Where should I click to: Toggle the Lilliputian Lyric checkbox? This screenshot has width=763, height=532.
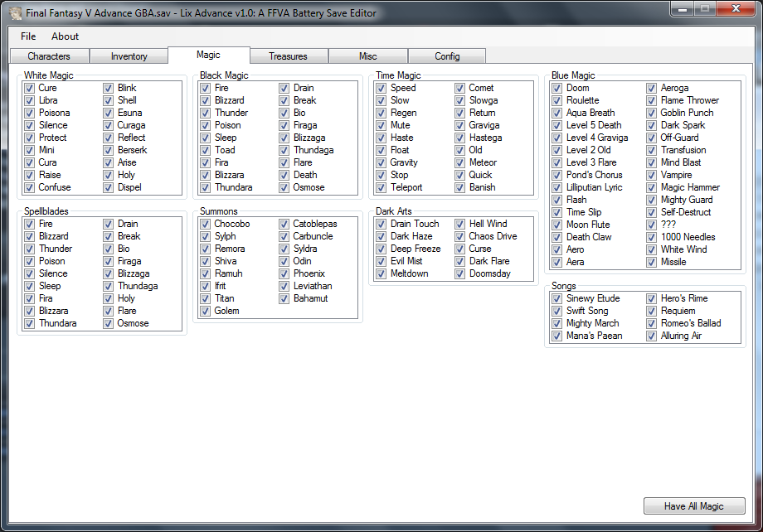[557, 187]
